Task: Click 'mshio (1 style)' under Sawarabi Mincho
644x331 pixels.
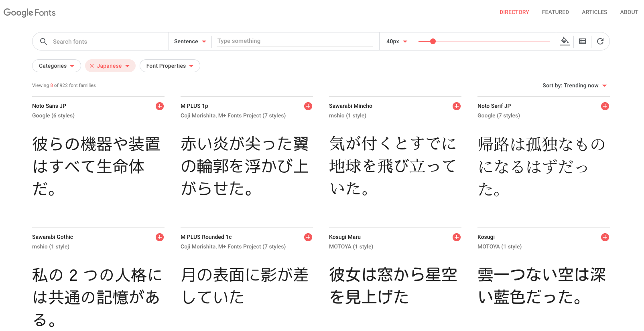Action: point(347,115)
